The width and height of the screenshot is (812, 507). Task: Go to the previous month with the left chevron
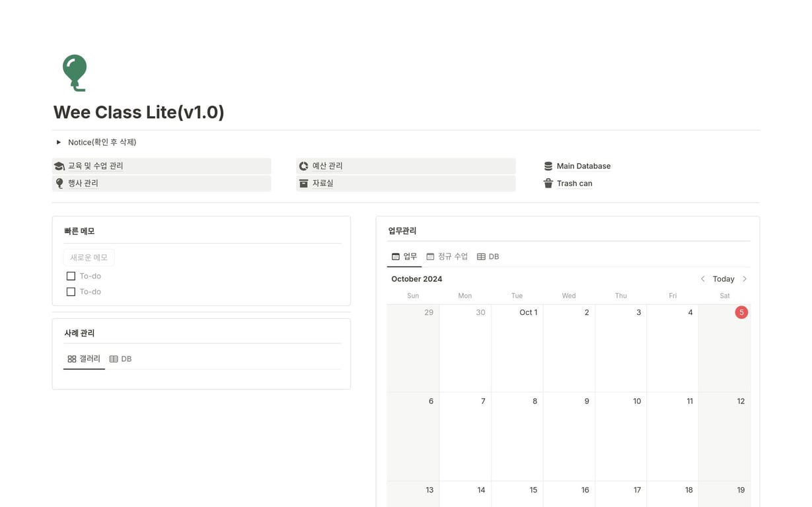click(703, 279)
